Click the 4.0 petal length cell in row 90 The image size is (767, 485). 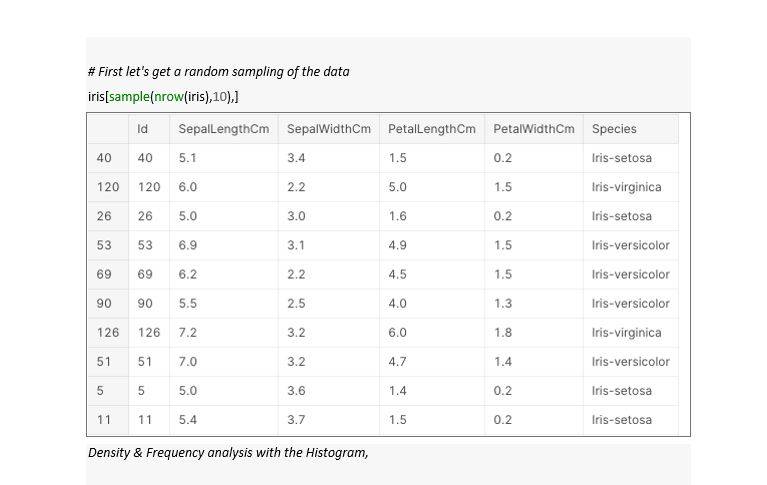[x=432, y=303]
